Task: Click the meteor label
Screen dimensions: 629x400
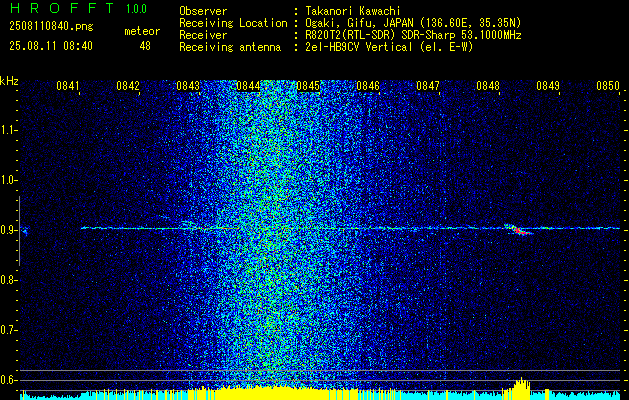Action: [x=142, y=31]
